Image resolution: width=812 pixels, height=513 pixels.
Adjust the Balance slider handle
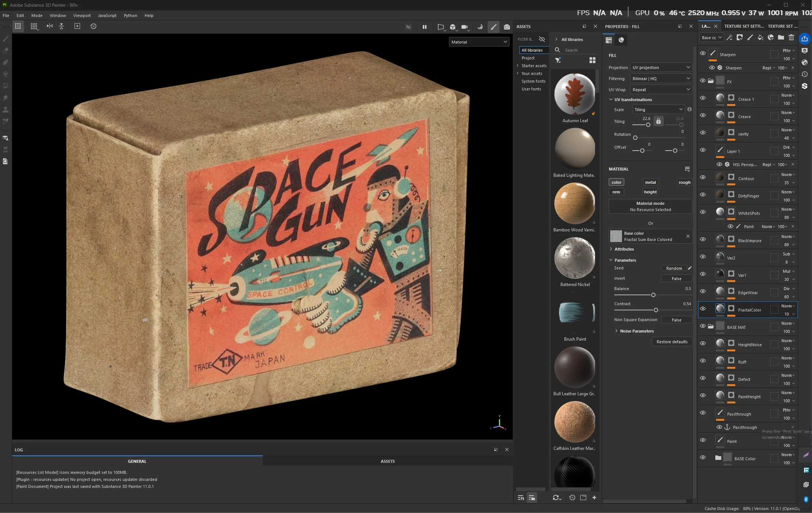pos(653,295)
